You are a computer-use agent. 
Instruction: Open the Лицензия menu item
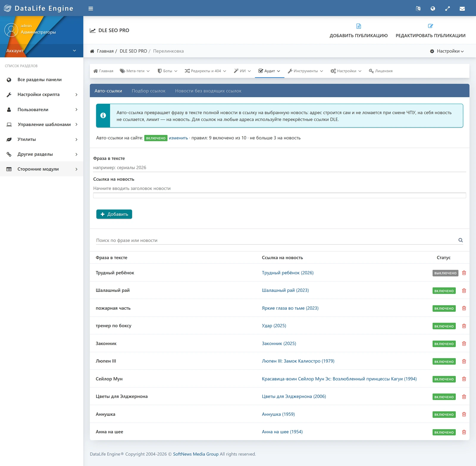[x=381, y=71]
